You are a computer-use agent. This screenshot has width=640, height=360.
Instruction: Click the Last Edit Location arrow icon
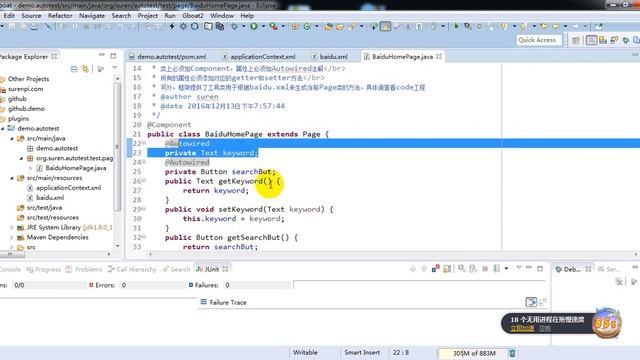click(x=544, y=27)
